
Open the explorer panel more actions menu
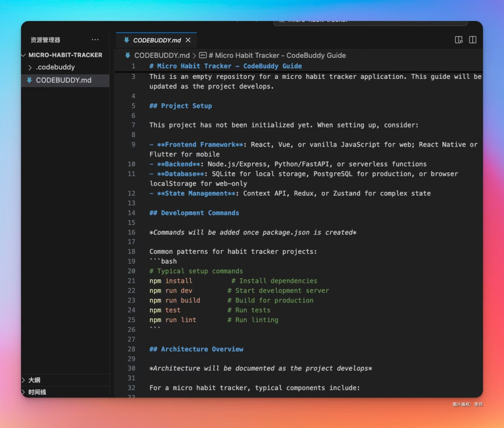pos(95,40)
